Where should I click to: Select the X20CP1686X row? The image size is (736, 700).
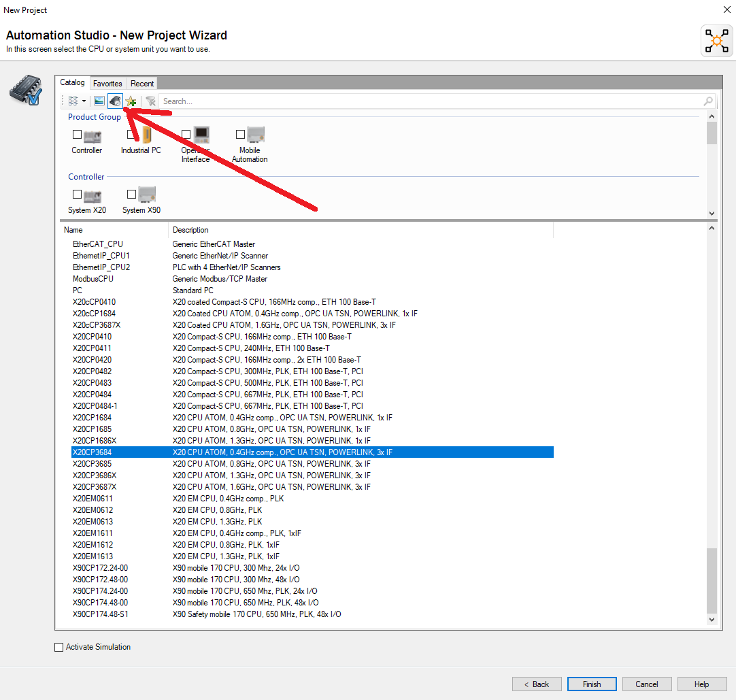click(x=313, y=440)
